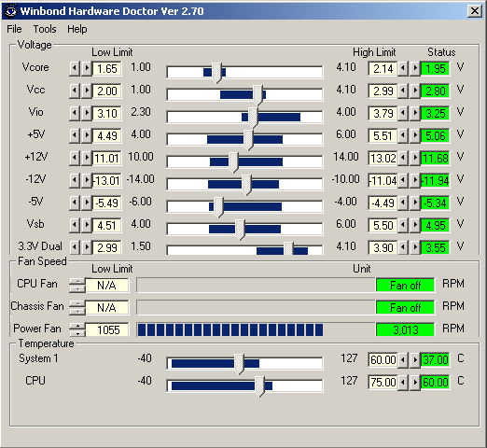Image resolution: width=487 pixels, height=448 pixels.
Task: Click the CPU Fan spinner arrows
Action: point(77,285)
